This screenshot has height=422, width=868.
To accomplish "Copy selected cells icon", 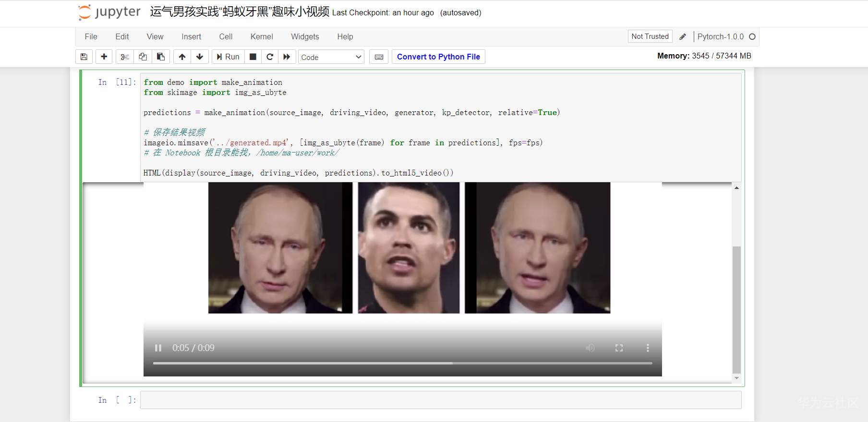I will coord(143,57).
